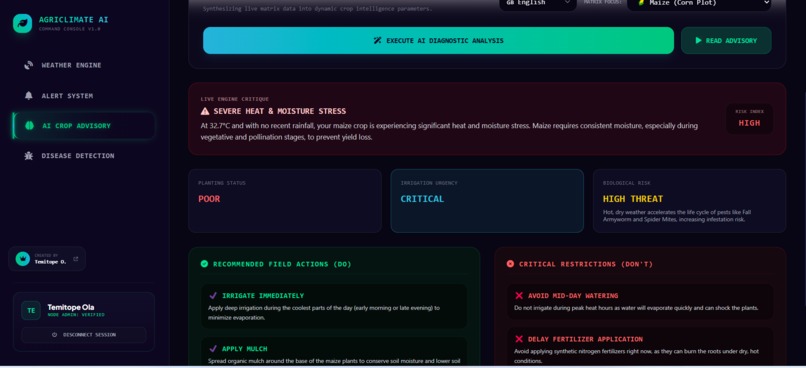This screenshot has width=806, height=368.
Task: Select AI Crop Advisory menu item
Action: (x=84, y=126)
